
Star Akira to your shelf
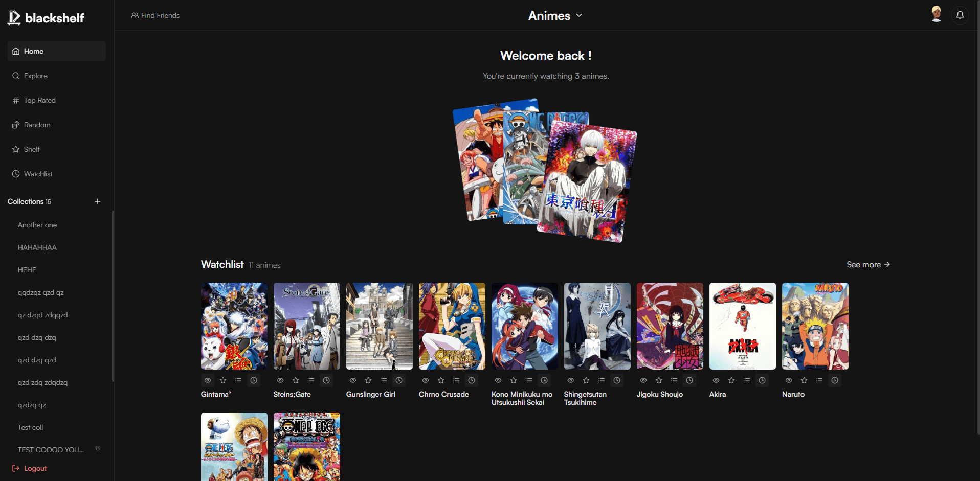click(731, 380)
